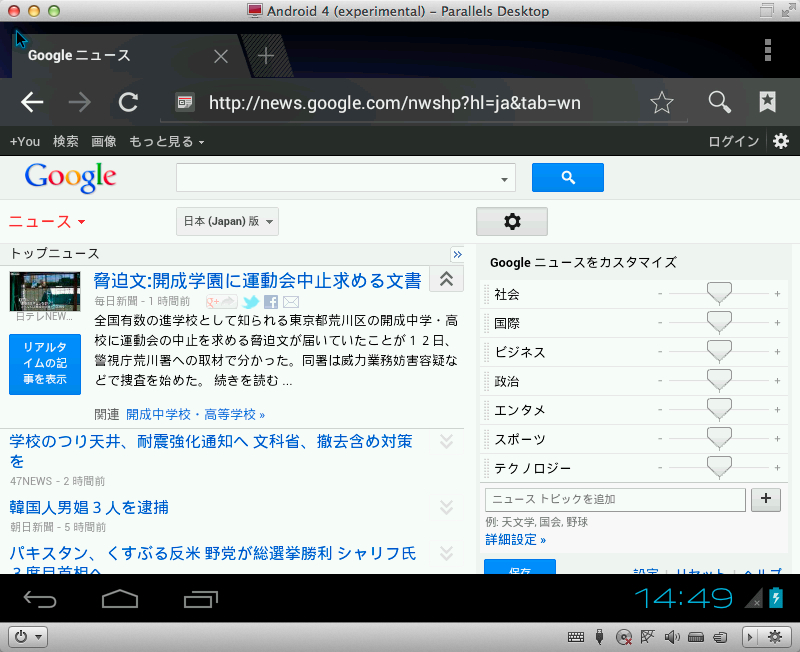Image resolution: width=800 pixels, height=652 pixels.
Task: Share the top story on Google+
Action: 221,302
